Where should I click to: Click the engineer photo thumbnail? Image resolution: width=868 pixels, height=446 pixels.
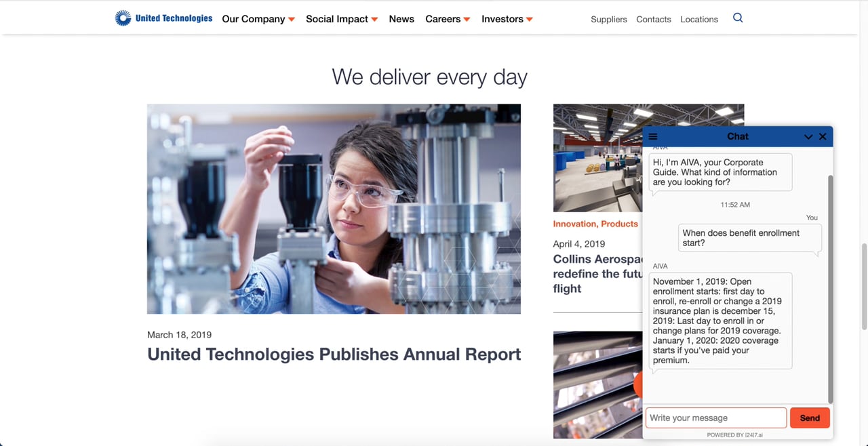click(334, 209)
